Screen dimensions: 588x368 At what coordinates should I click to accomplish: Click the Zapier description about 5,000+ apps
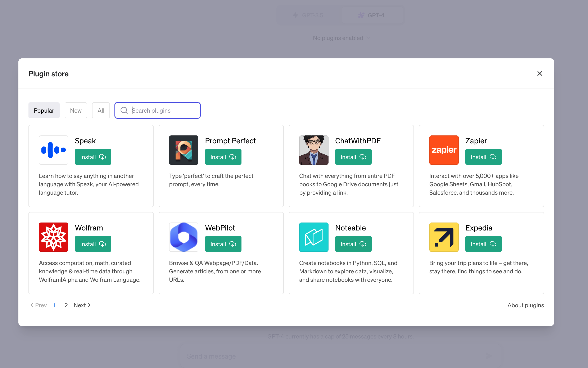point(474,184)
